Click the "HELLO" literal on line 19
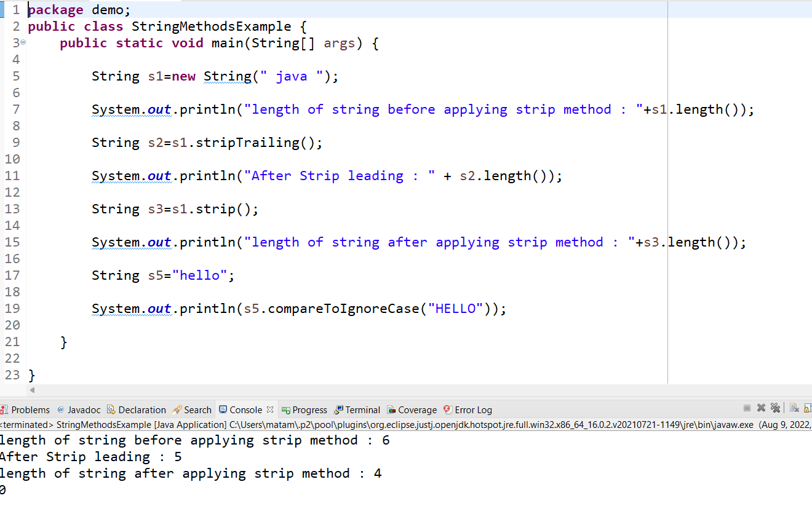This screenshot has height=514, width=812. click(456, 309)
